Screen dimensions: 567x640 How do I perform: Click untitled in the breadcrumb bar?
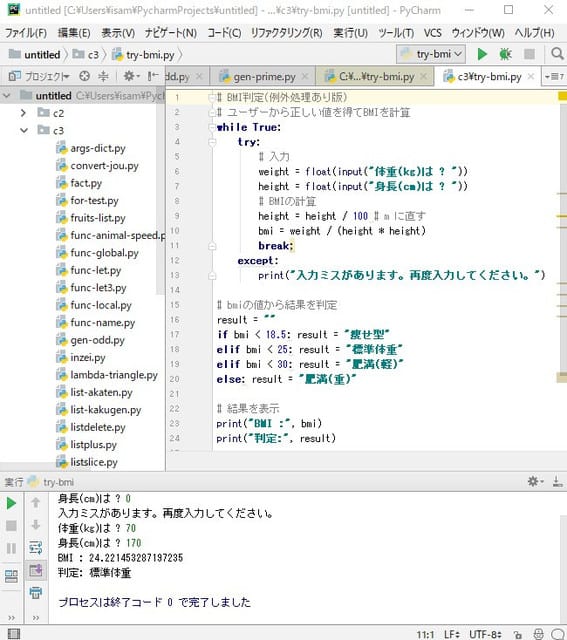pos(35,54)
